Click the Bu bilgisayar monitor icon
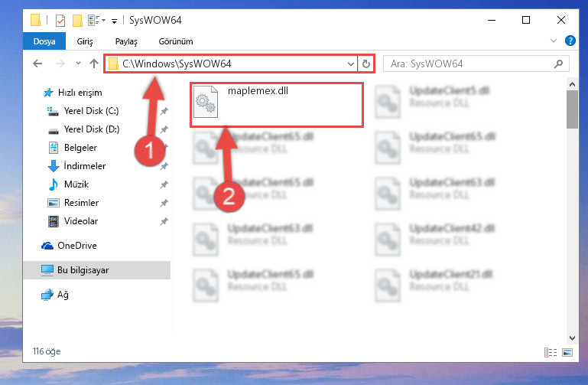 [47, 270]
